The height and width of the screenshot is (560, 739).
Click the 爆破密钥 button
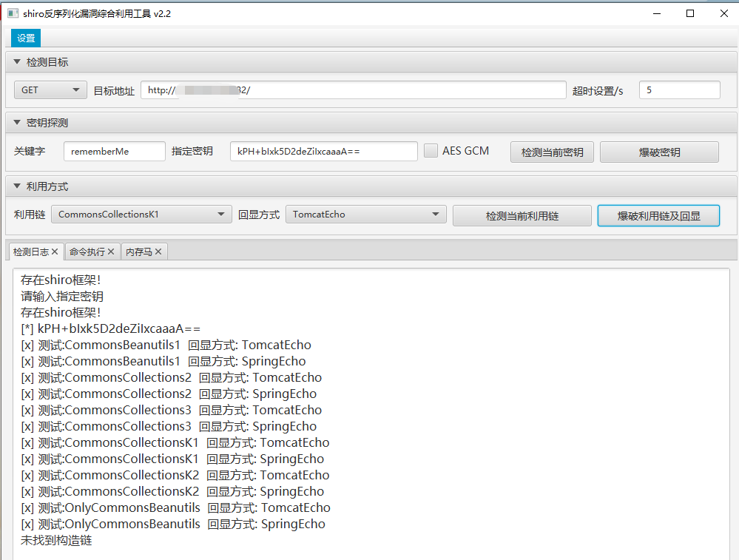tap(659, 152)
